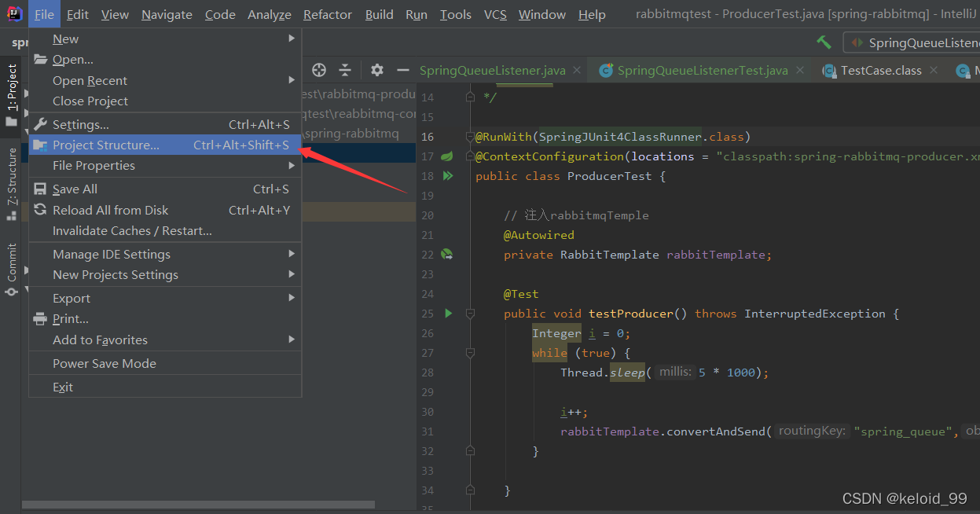Screen dimensions: 980x514
Task: Collapse the code fold at line 16
Action: (470, 137)
